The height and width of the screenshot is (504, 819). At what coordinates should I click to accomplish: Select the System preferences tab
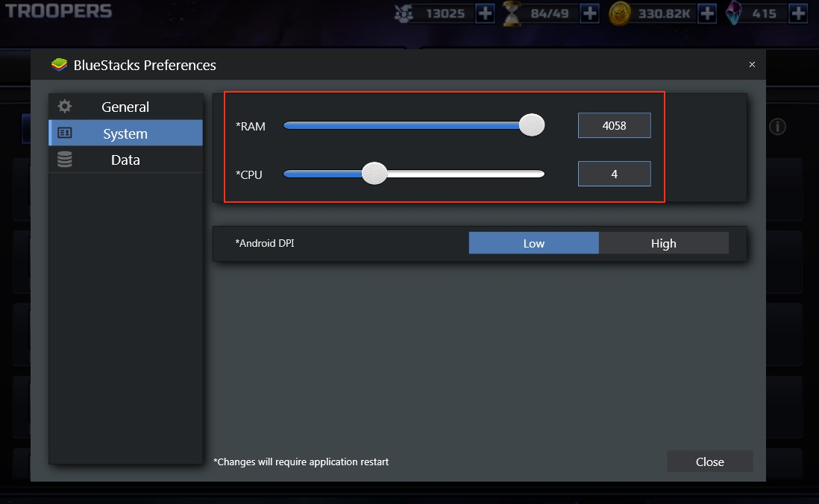(x=125, y=133)
